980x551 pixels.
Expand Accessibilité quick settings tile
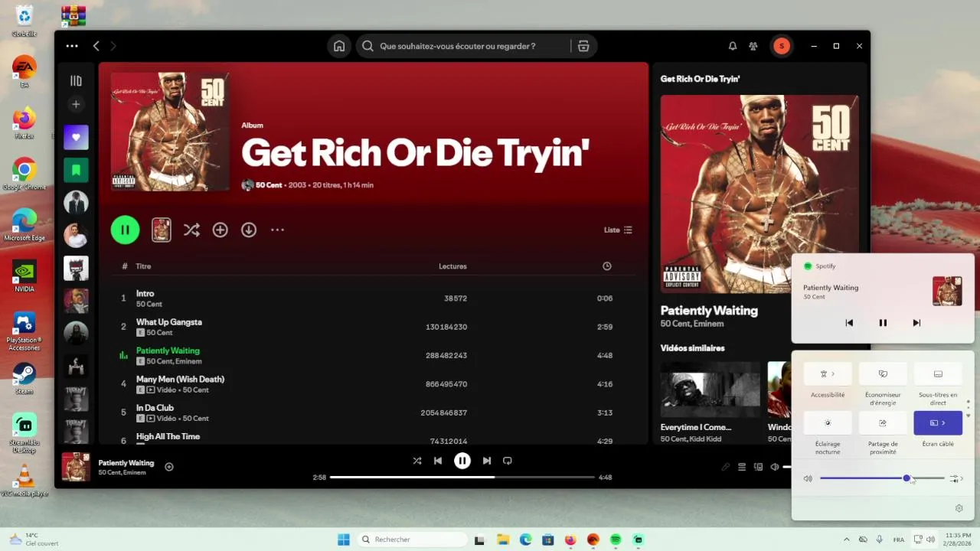[x=828, y=374]
